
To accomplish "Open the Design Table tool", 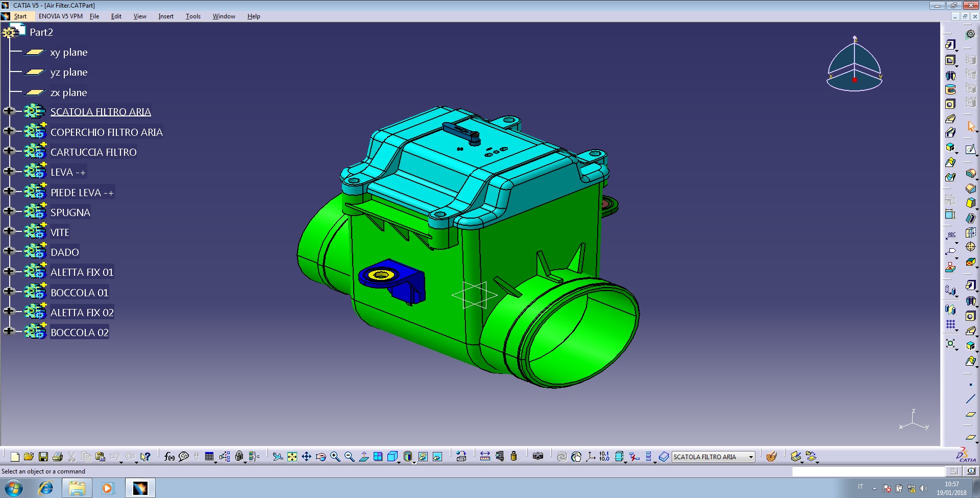I will (x=209, y=457).
